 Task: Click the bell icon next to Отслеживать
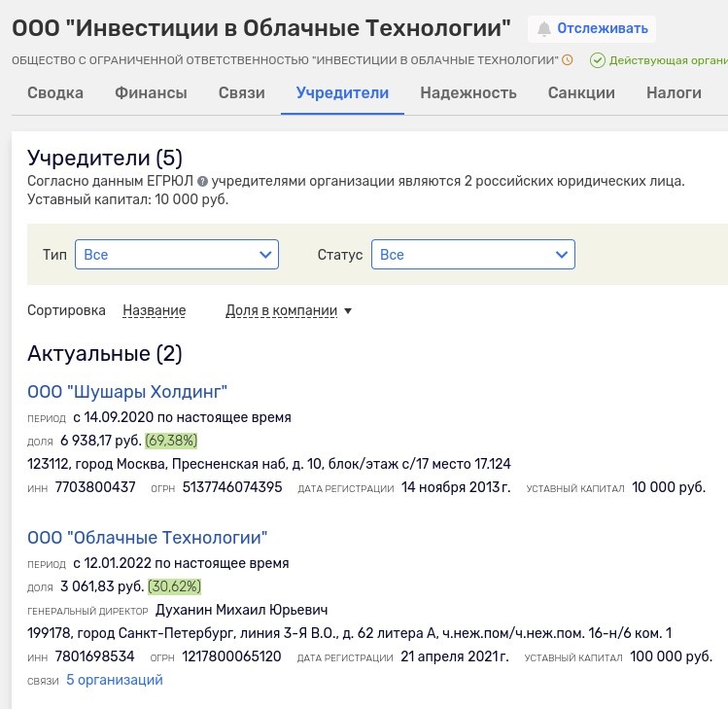point(543,29)
